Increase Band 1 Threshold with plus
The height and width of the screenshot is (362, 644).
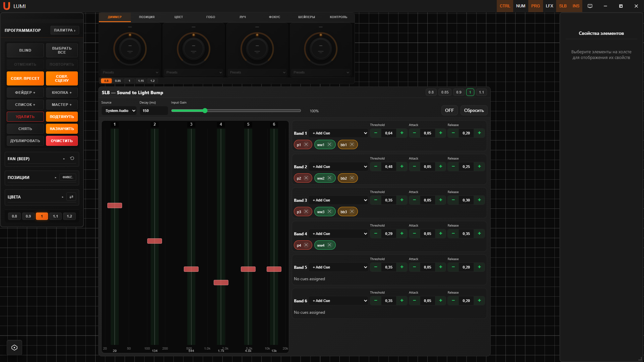[x=402, y=133]
